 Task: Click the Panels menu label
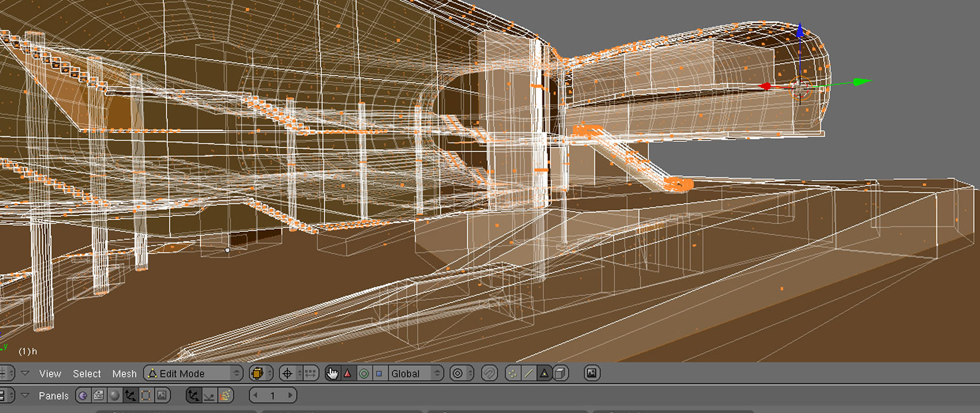click(x=53, y=396)
